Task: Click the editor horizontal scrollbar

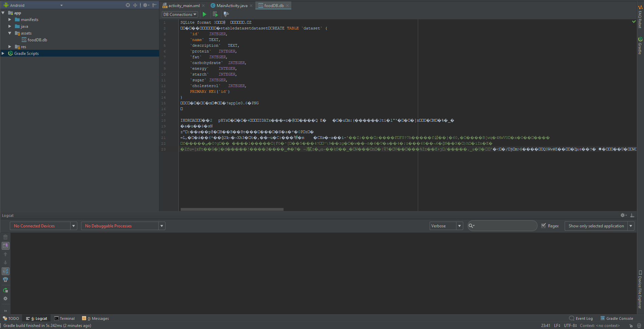Action: (x=232, y=209)
